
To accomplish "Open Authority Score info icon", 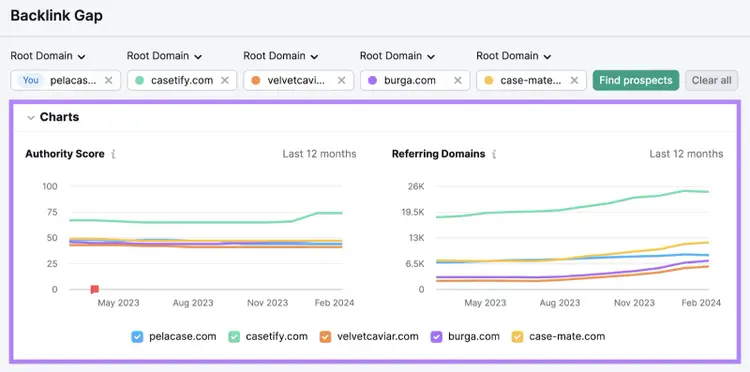I will coord(113,154).
